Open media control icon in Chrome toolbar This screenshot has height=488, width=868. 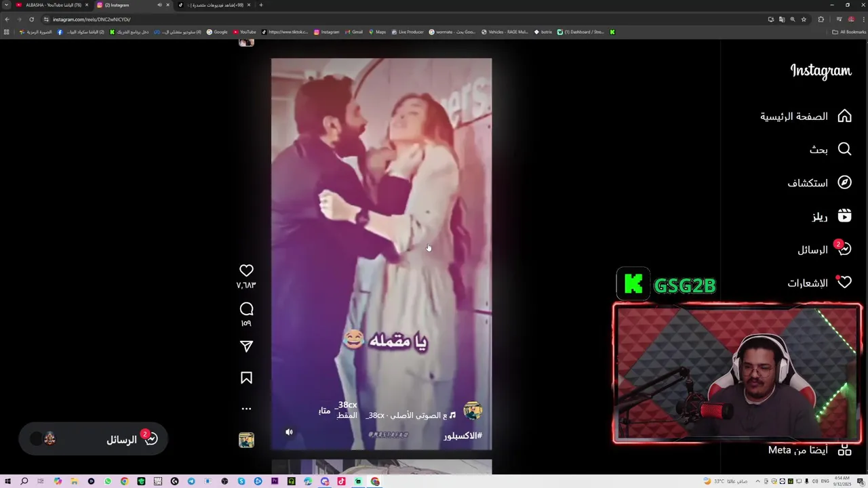click(839, 19)
